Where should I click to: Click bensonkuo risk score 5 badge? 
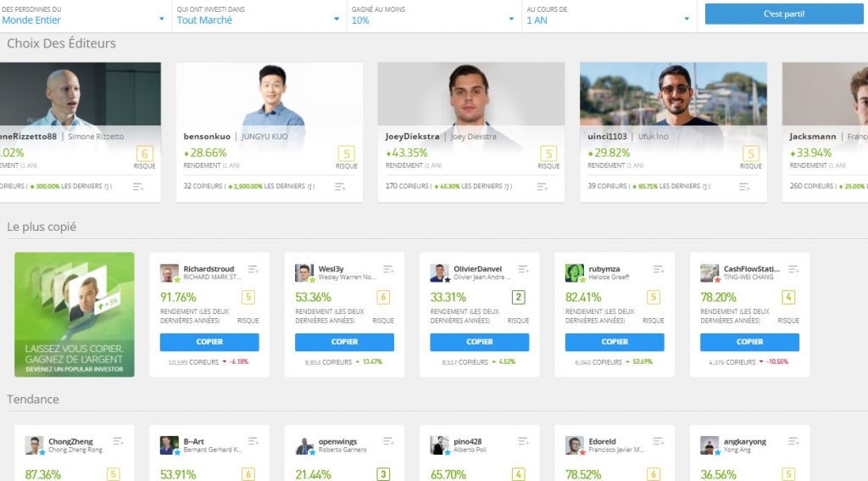click(x=346, y=154)
